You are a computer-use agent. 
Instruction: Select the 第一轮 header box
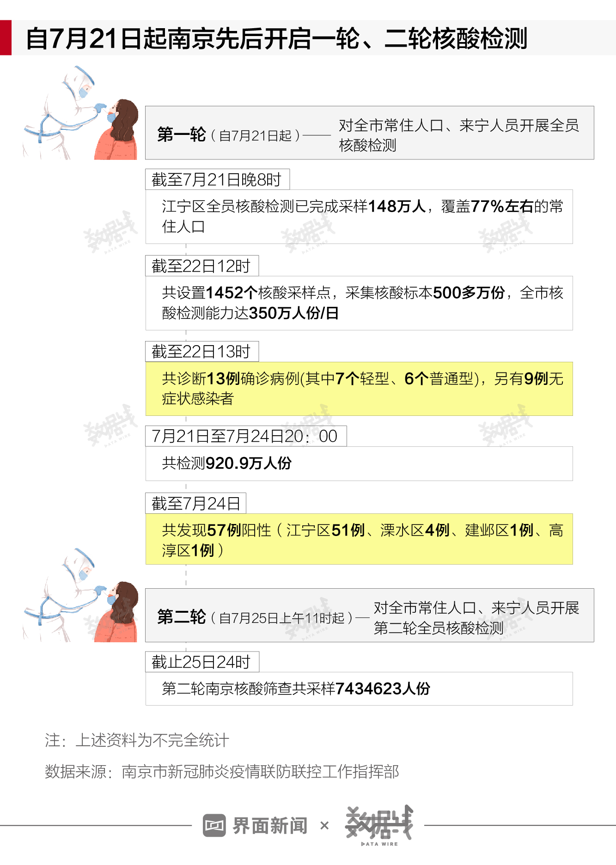click(370, 133)
